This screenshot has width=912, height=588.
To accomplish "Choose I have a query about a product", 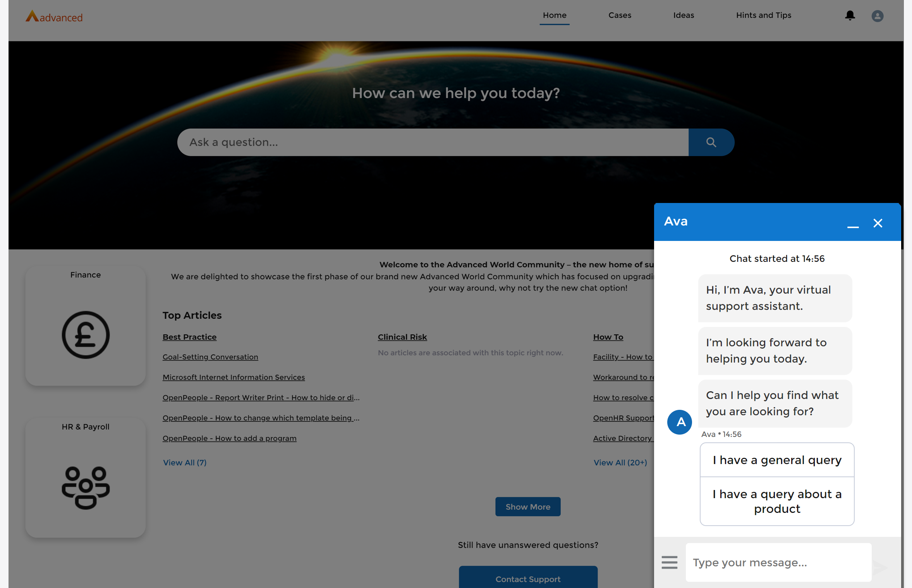I will tap(777, 501).
